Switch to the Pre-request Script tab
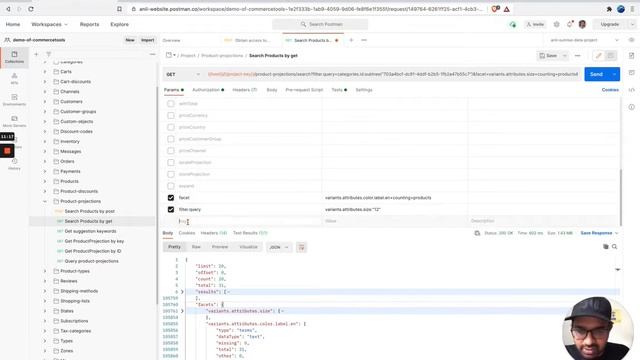 click(x=304, y=90)
